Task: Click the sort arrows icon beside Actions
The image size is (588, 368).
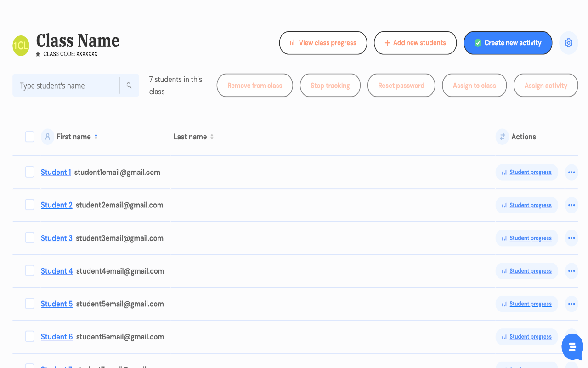Action: [x=502, y=137]
